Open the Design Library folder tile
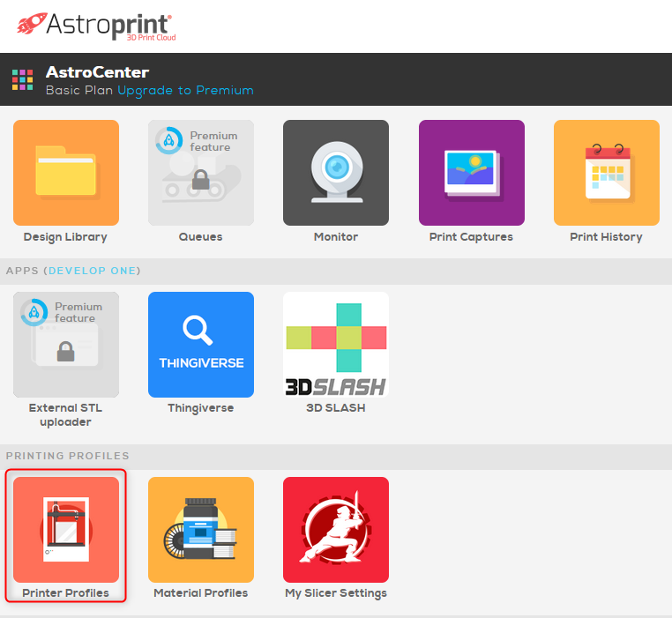Screen dimensions: 672x618 point(66,173)
